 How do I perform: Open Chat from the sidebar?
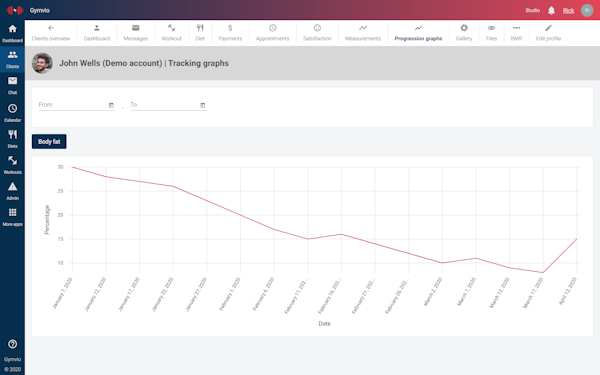(x=12, y=85)
